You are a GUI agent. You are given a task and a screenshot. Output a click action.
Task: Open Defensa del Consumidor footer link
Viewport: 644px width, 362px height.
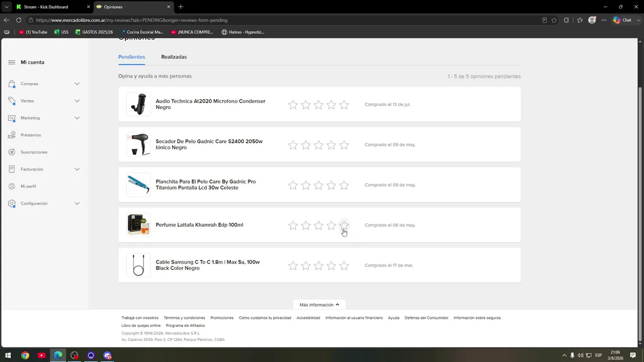click(427, 318)
